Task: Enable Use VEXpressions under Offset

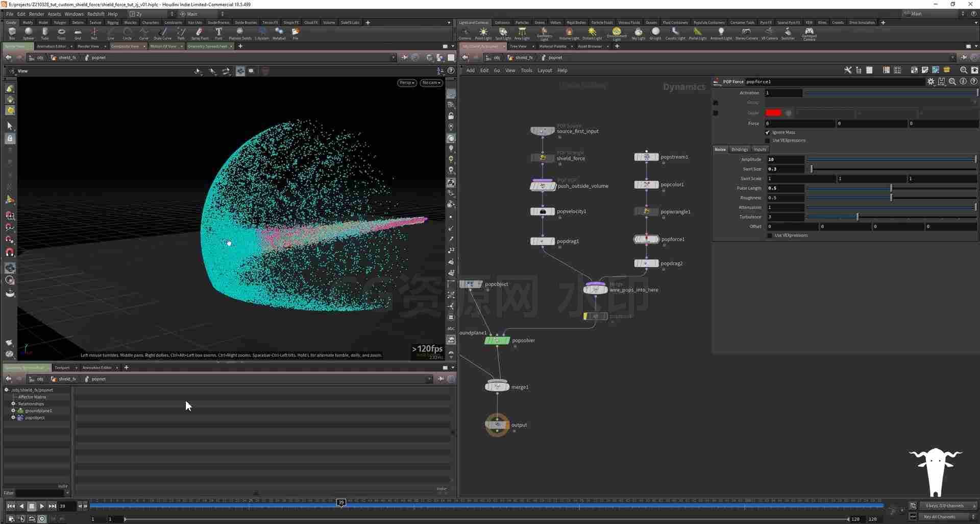Action: point(770,235)
